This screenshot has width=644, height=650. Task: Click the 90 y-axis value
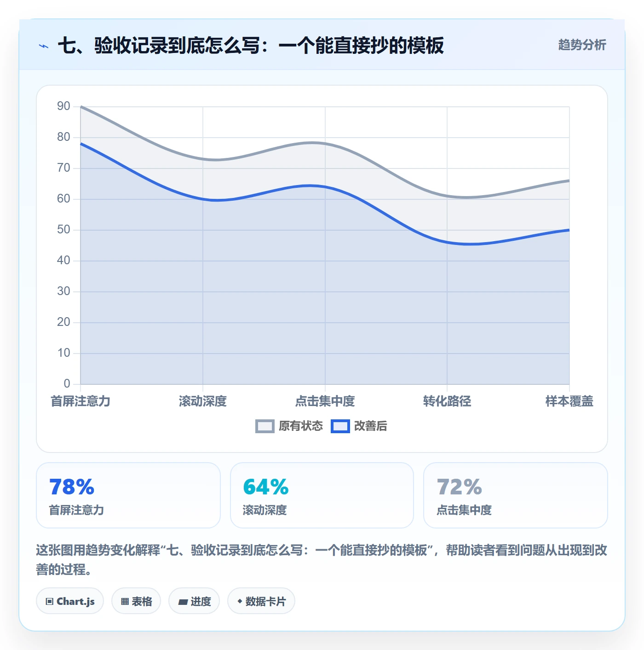pos(63,106)
